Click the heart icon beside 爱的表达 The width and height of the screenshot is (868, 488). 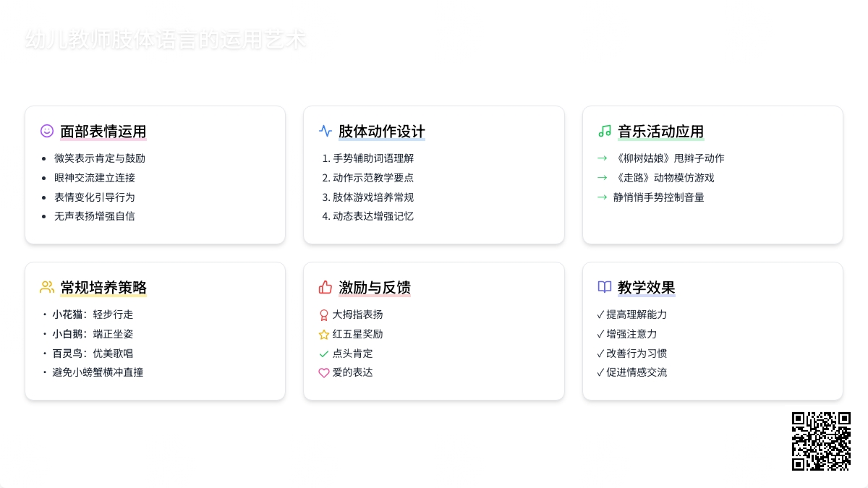coord(324,373)
